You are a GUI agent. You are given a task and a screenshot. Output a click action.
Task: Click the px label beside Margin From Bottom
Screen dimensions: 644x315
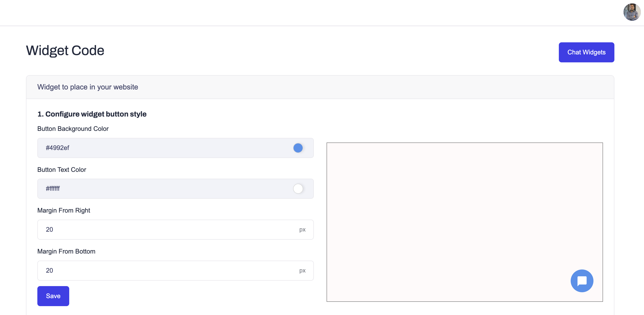coord(302,270)
